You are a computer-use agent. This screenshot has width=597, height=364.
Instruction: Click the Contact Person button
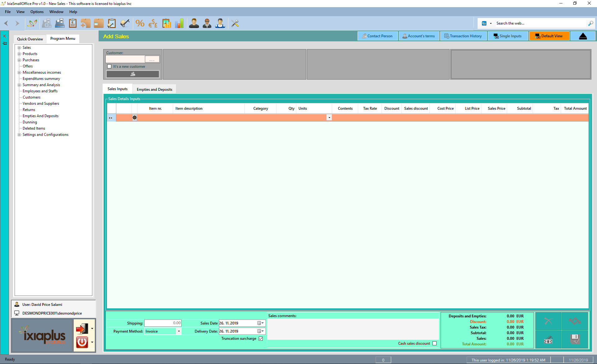377,36
